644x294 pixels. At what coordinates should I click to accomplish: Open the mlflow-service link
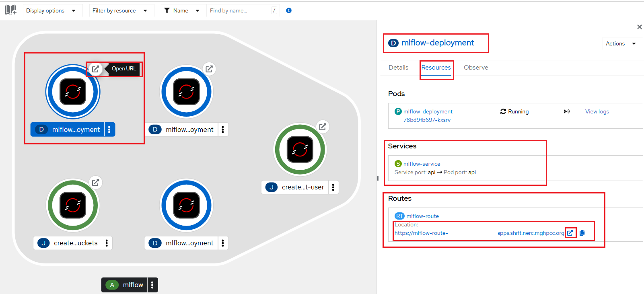[x=422, y=164]
